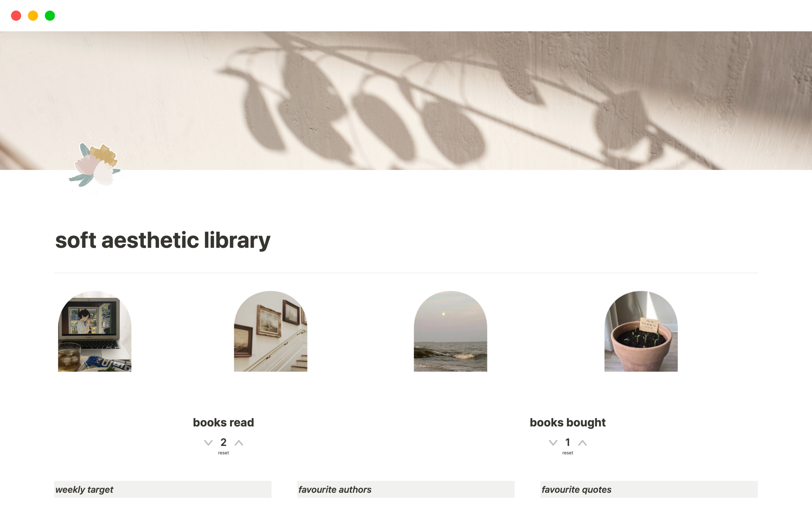The width and height of the screenshot is (812, 508).
Task: Click the flower page icon
Action: [95, 165]
